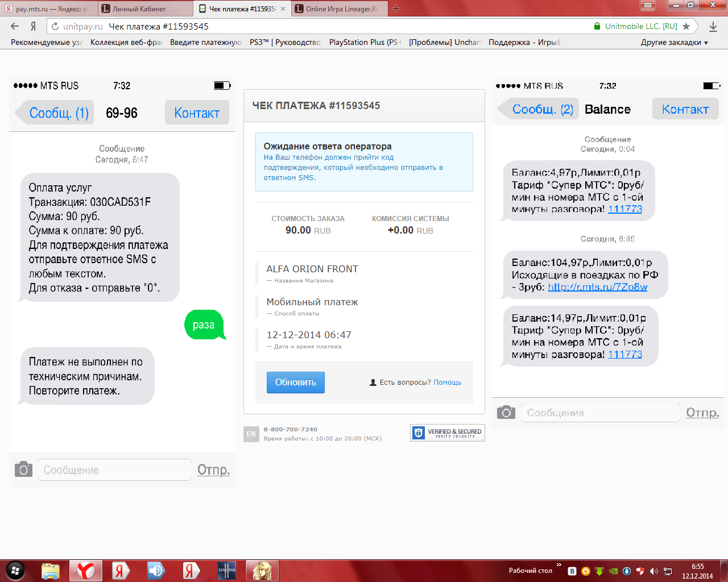Image resolution: width=728 pixels, height=582 pixels.
Task: Expand the 'Другие закладки' bookmarks dropdown
Action: pyautogui.click(x=675, y=42)
